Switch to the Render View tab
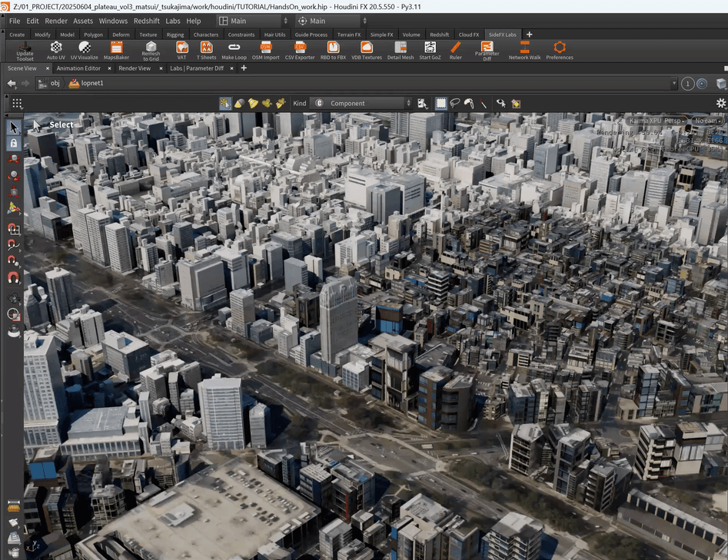Viewport: 728px width, 560px height. [x=135, y=68]
